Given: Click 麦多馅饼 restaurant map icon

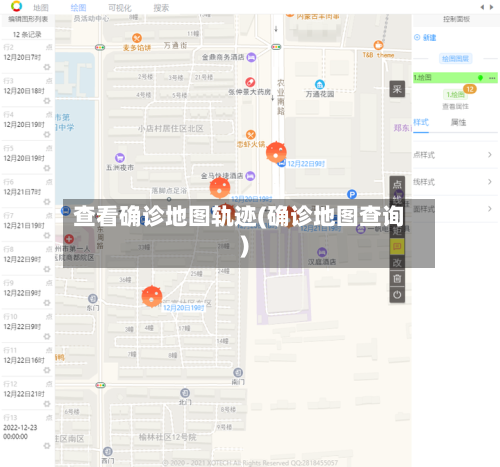Looking at the screenshot, I should (137, 38).
